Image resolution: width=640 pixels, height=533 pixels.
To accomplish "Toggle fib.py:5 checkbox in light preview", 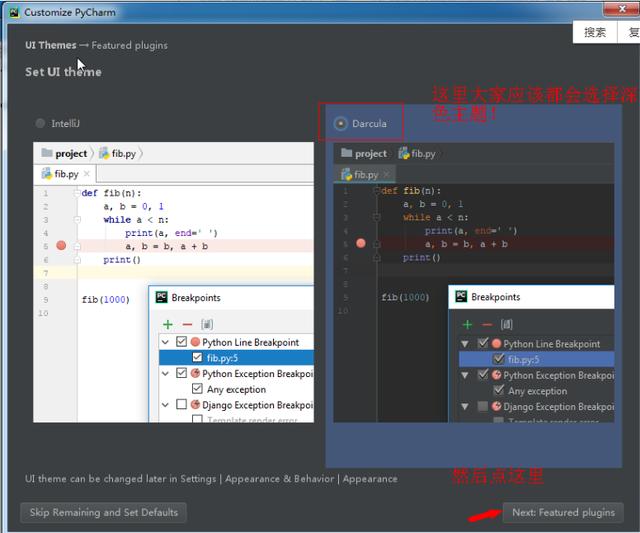I will [197, 358].
